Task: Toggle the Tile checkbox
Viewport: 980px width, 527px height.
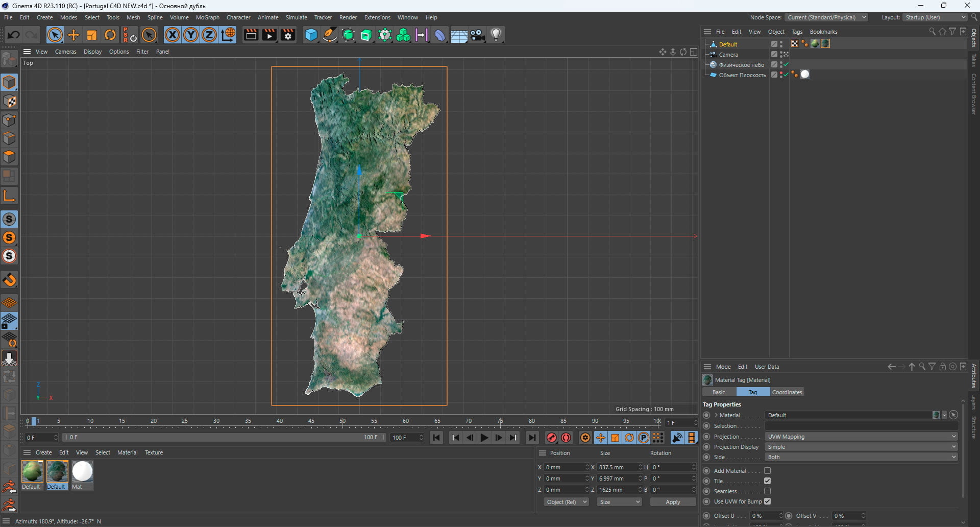Action: coord(767,481)
